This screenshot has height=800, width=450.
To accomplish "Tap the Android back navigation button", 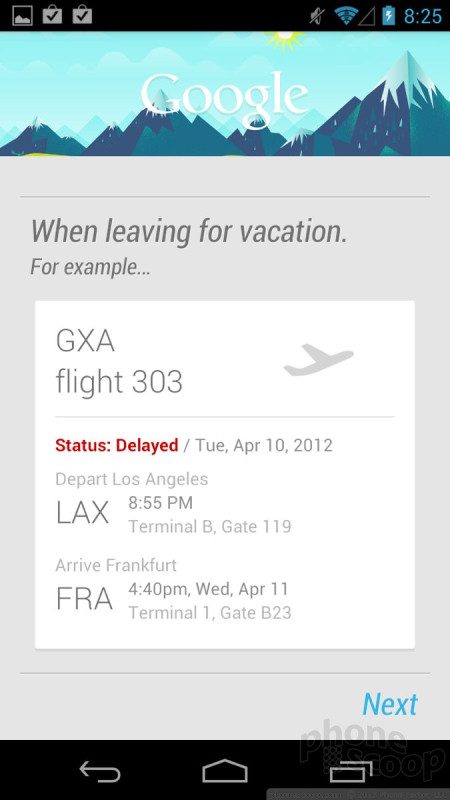I will pos(100,771).
